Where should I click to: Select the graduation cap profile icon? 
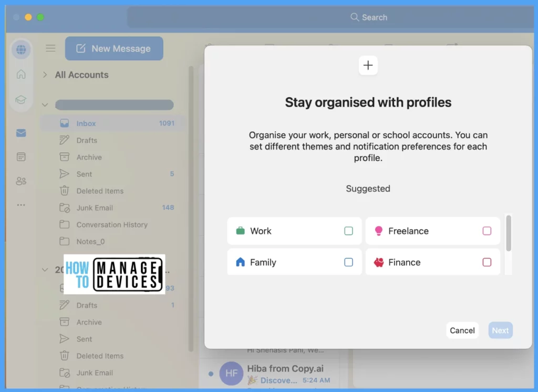(21, 99)
